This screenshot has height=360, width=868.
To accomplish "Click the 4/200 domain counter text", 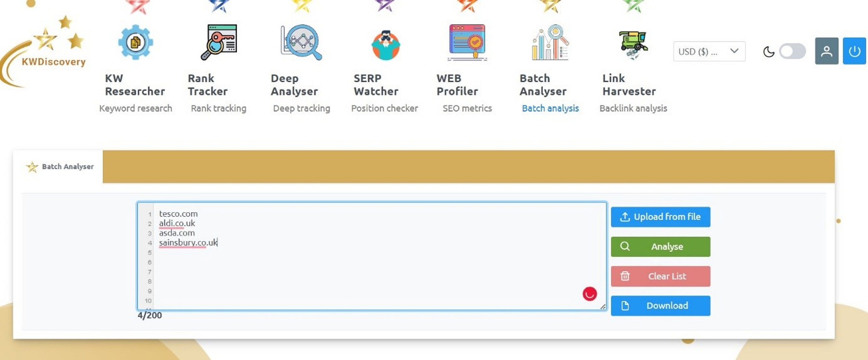I will tap(150, 315).
